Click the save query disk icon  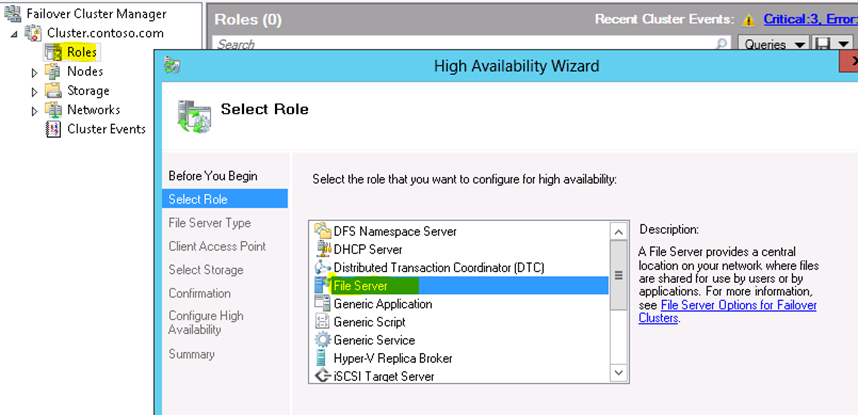[x=821, y=44]
